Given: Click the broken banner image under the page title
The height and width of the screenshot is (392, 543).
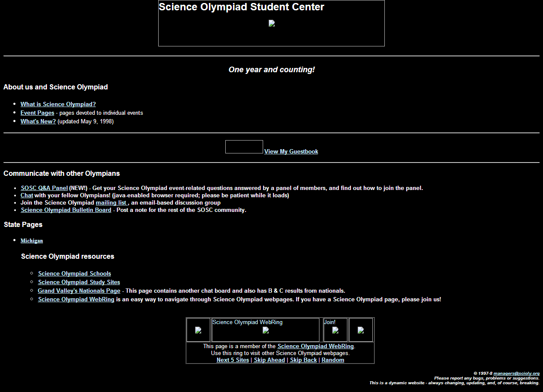Looking at the screenshot, I should 271,24.
